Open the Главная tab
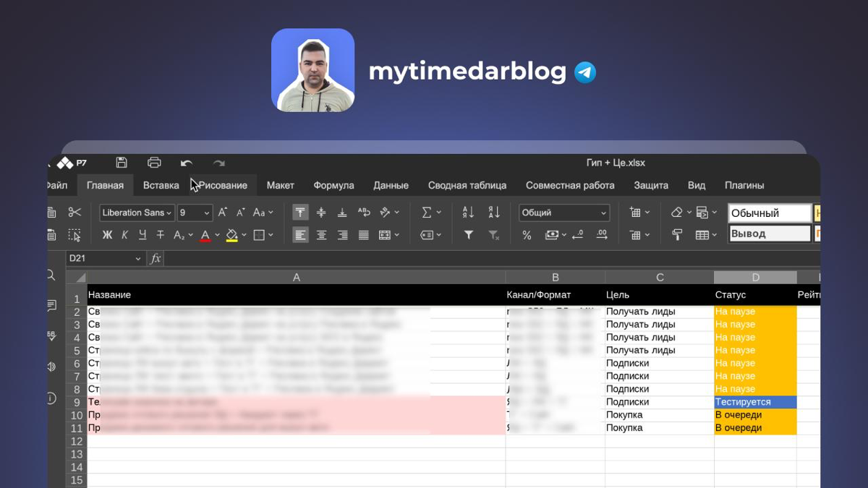This screenshot has height=488, width=868. click(x=105, y=185)
